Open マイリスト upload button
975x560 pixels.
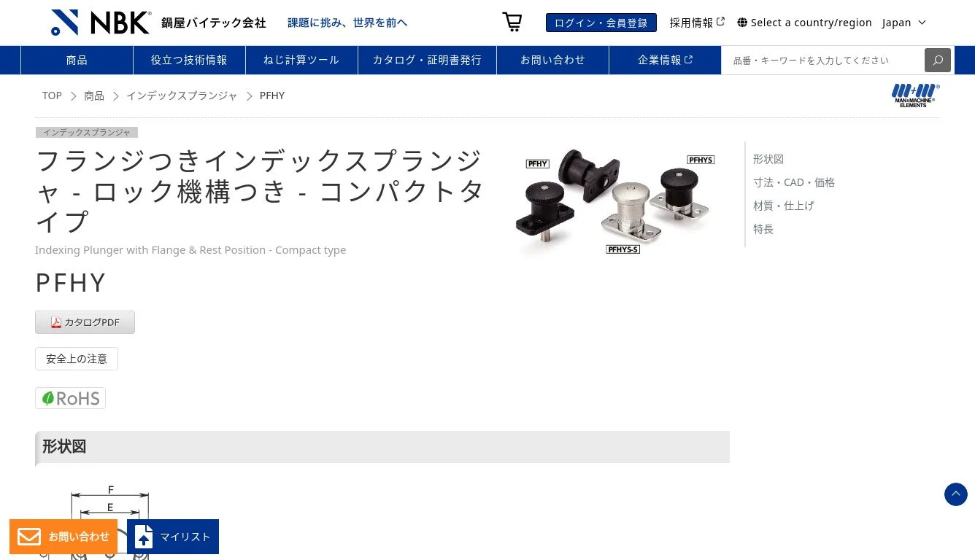tap(173, 537)
